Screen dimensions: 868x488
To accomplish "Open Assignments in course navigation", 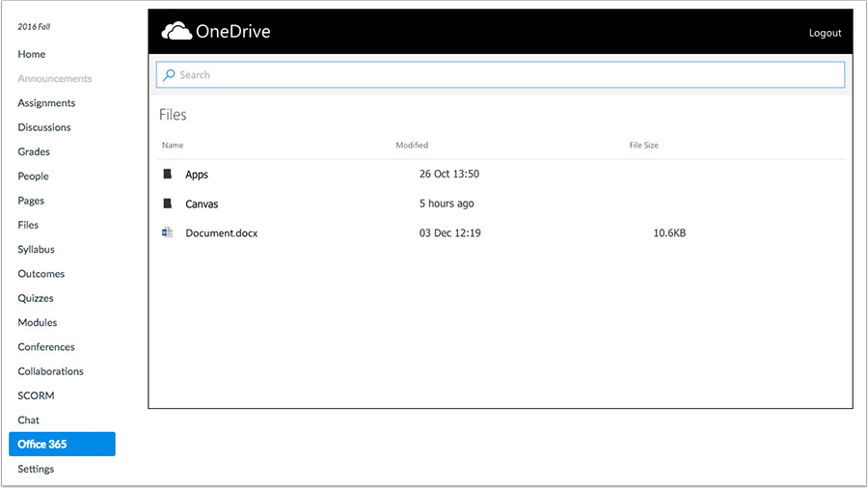I will pos(46,103).
